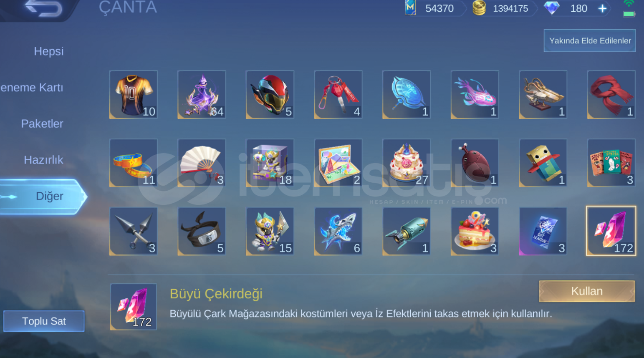
Task: Add diamonds with the plus icon
Action: click(x=602, y=8)
